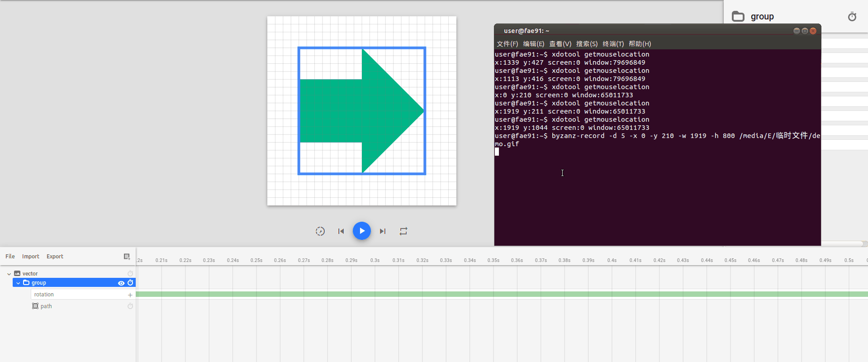Open the Import menu
This screenshot has height=362, width=868.
[x=31, y=257]
